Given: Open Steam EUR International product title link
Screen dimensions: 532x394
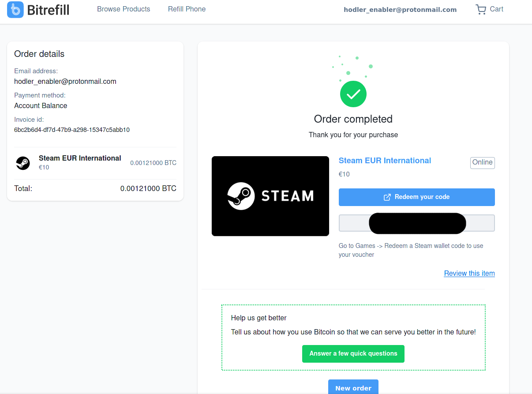Looking at the screenshot, I should click(x=385, y=161).
